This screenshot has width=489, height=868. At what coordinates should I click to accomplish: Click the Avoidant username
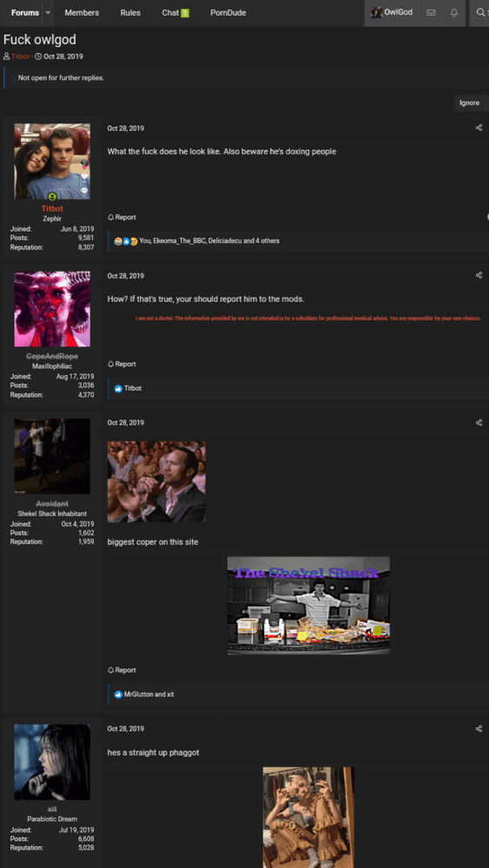[52, 503]
